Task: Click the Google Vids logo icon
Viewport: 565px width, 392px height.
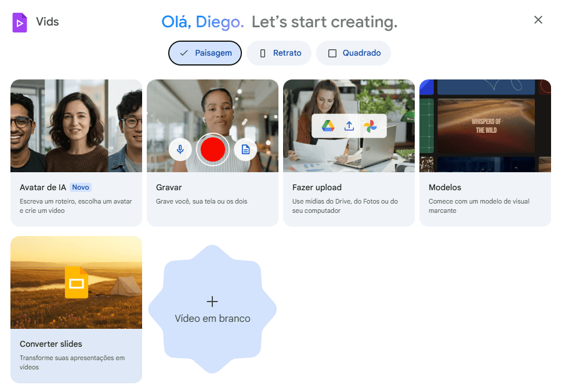Action: (x=20, y=23)
